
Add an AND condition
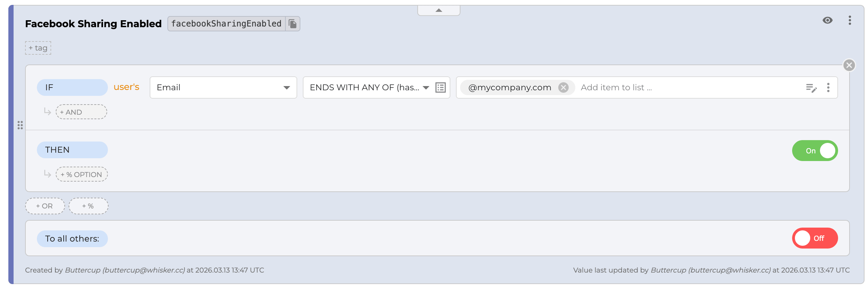[81, 112]
